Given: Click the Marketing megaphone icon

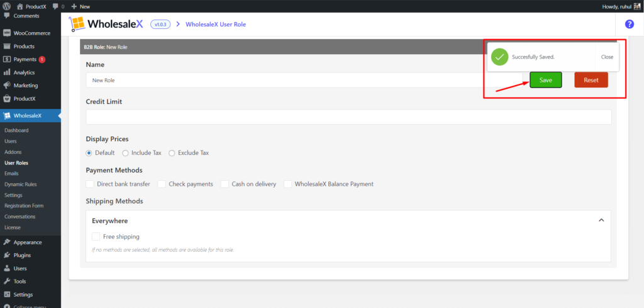Looking at the screenshot, I should point(6,86).
